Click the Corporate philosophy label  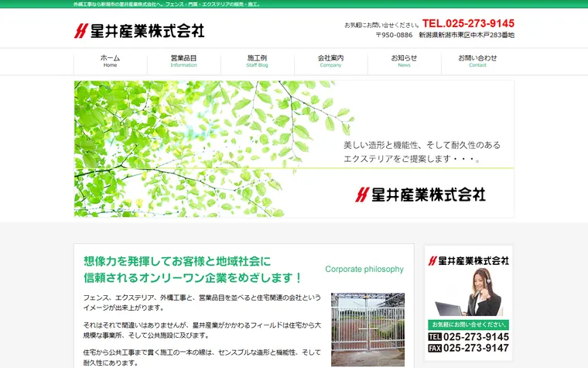tap(364, 270)
